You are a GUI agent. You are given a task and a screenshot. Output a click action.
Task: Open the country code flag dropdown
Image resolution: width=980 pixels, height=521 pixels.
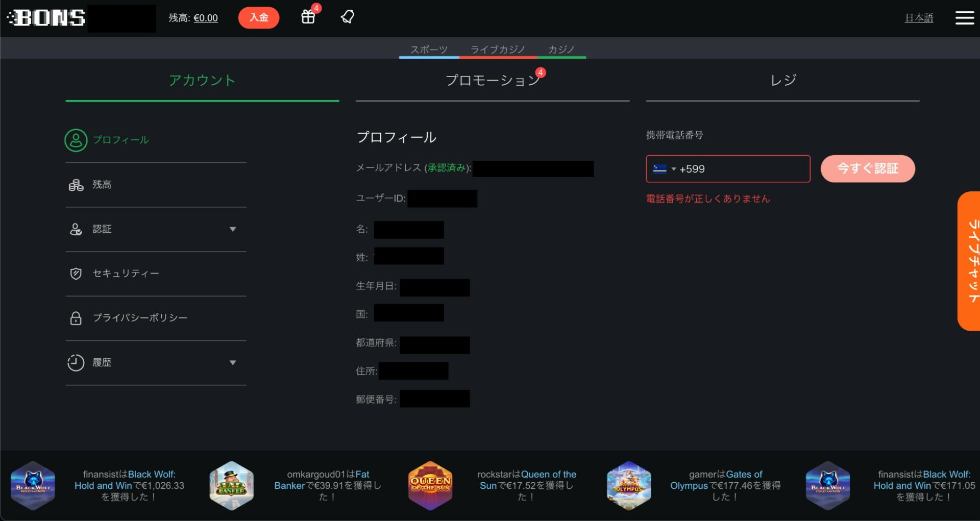(664, 169)
